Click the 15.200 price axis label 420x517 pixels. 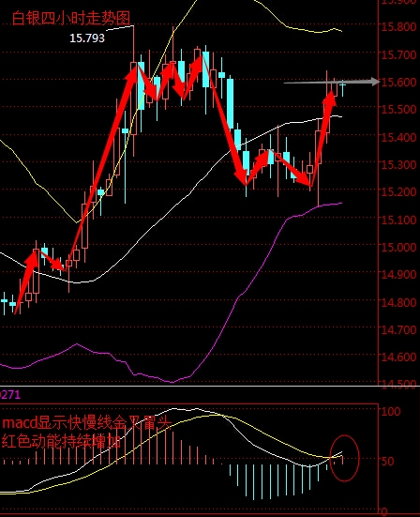pos(398,191)
